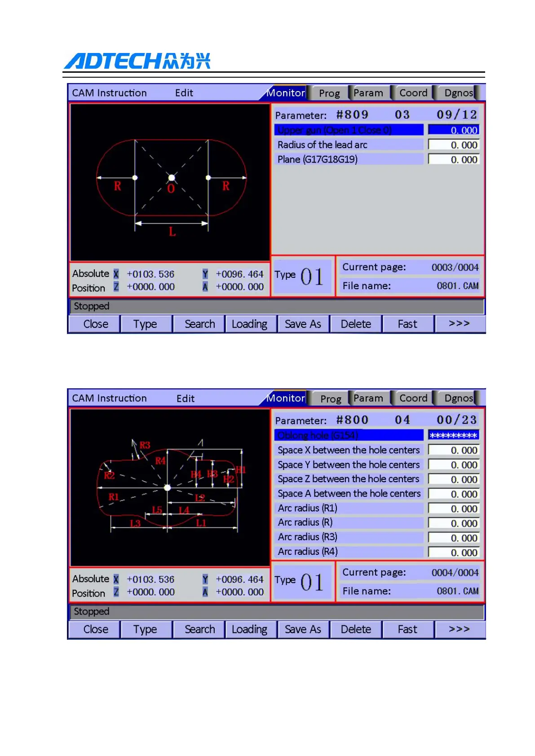Click Stopped status bar in lower screen
The height and width of the screenshot is (756, 535).
pos(277,611)
